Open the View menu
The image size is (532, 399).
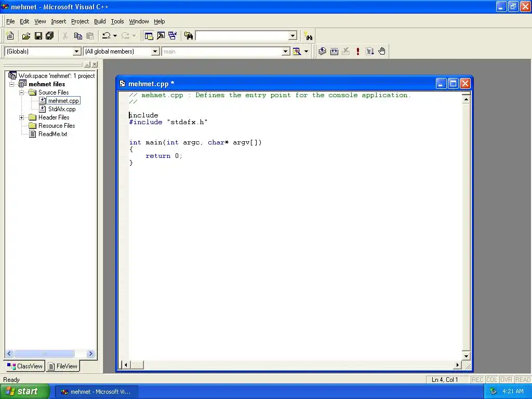coord(40,21)
